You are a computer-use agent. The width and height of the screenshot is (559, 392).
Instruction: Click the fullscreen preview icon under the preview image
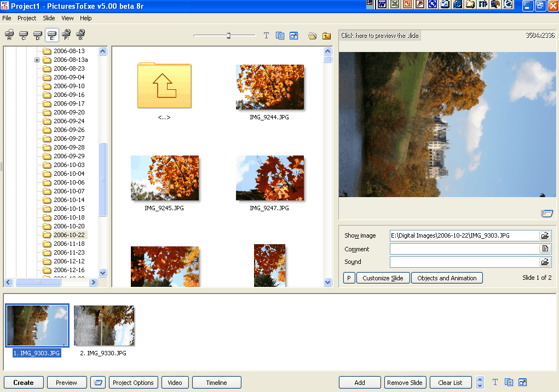pyautogui.click(x=547, y=214)
